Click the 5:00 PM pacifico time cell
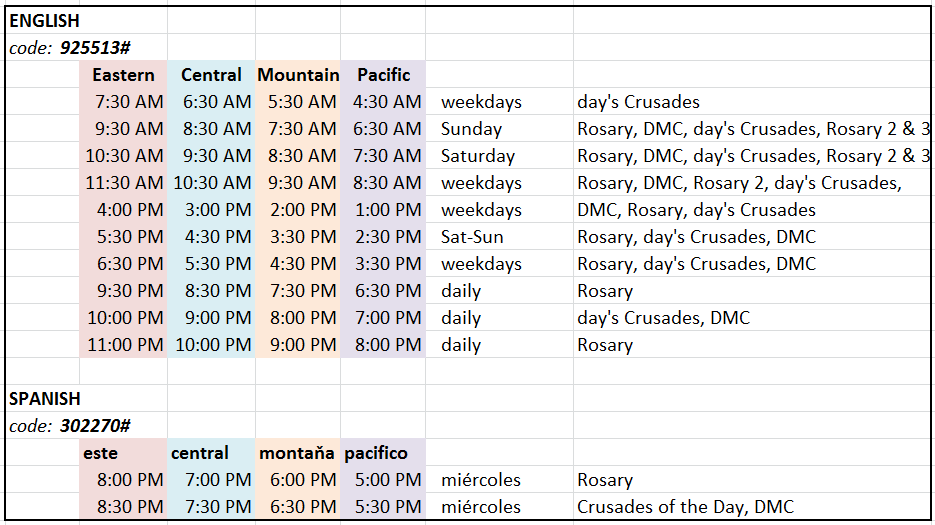This screenshot has width=935, height=525. 386,480
